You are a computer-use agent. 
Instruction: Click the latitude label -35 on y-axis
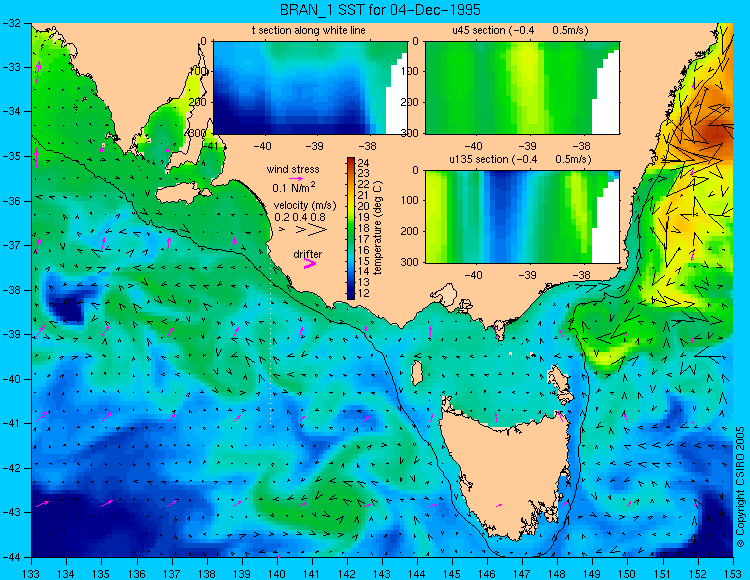[x=14, y=156]
